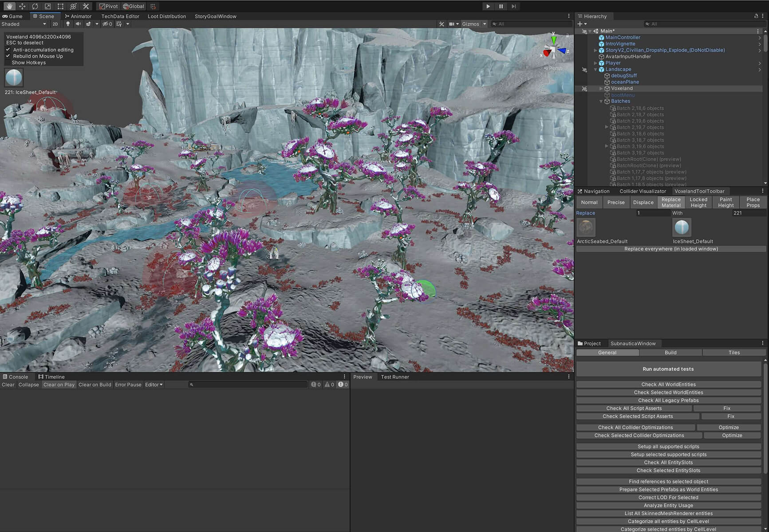Switch to the Game tab

pos(15,16)
